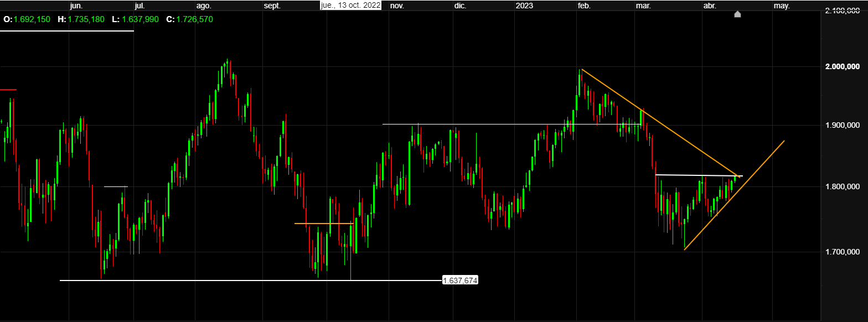This screenshot has height=322, width=868.
Task: Click the 'dic.' label on time axis
Action: (x=460, y=6)
